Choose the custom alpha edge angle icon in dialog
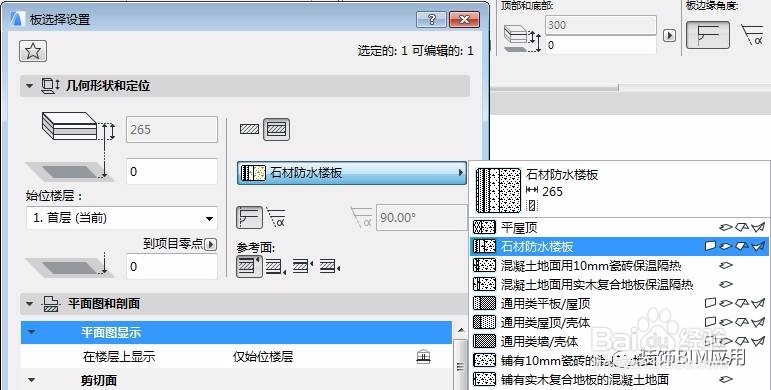The width and height of the screenshot is (771, 390). tap(276, 217)
